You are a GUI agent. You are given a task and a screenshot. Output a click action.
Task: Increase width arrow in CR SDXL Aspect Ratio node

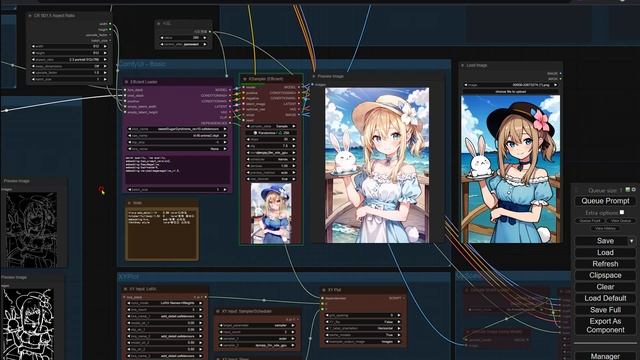[x=105, y=47]
